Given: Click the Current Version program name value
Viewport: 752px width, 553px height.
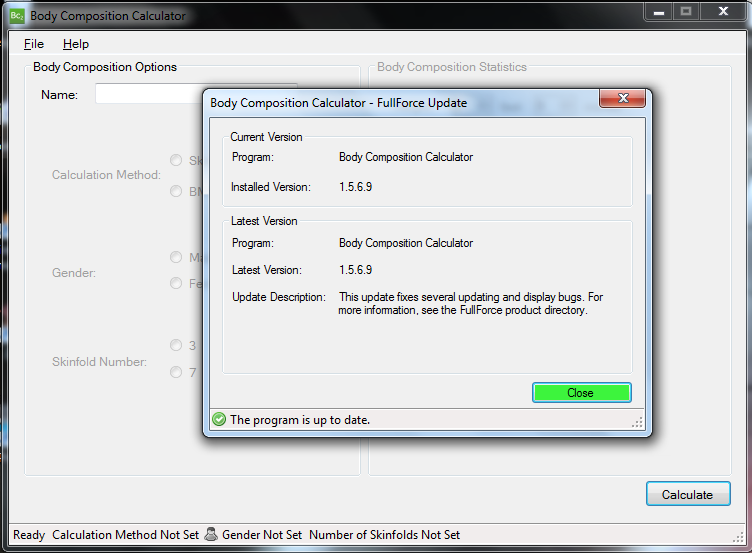Looking at the screenshot, I should (x=406, y=157).
